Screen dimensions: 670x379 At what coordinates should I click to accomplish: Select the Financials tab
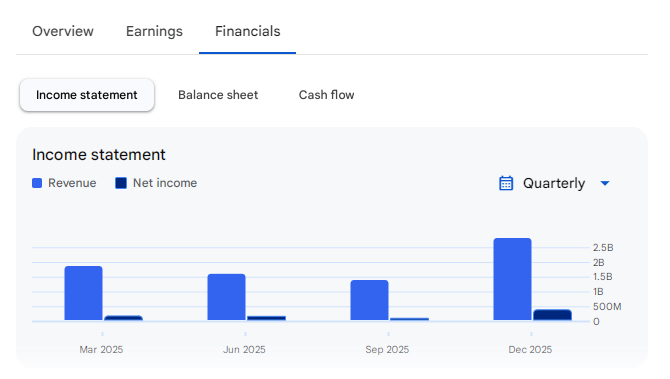pos(247,31)
